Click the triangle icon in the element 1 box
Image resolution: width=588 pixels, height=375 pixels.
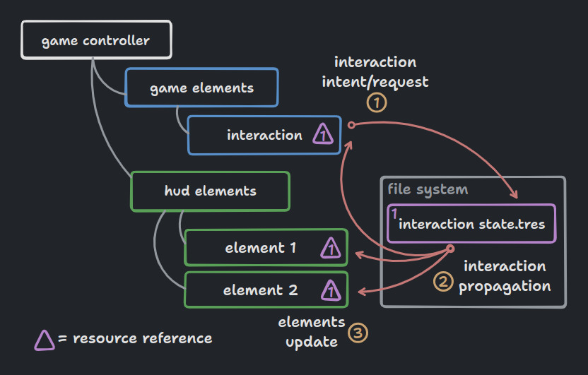click(x=331, y=248)
